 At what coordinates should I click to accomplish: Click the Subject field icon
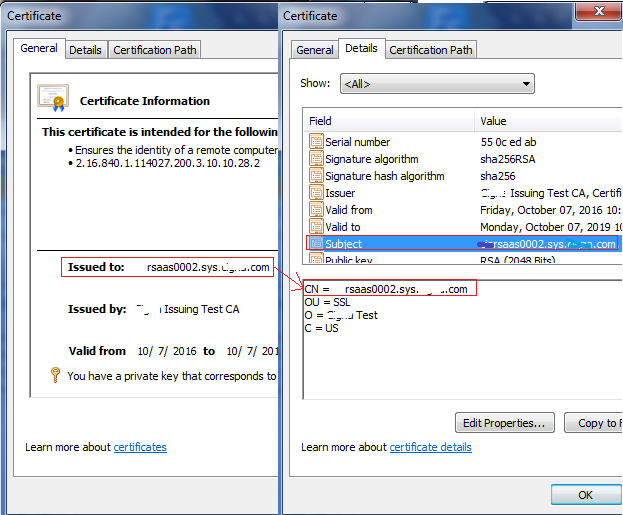click(316, 244)
